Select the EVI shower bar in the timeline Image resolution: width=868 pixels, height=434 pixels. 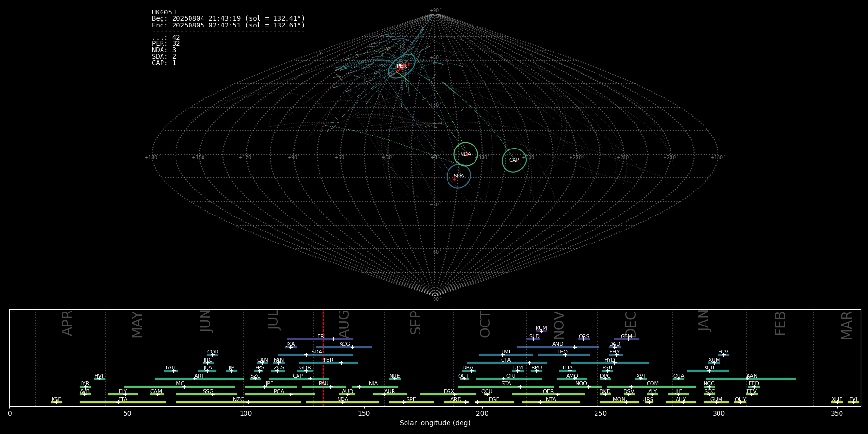point(854,402)
